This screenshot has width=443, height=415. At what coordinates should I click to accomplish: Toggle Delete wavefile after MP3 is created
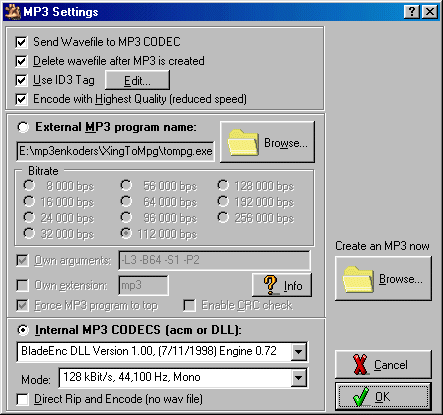[x=21, y=61]
